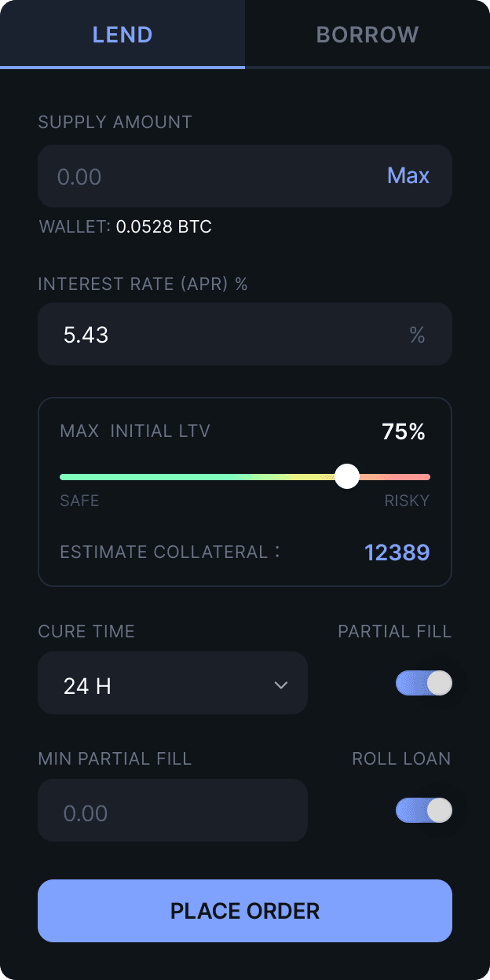Click the green safe end of LTV track
The height and width of the screenshot is (980, 490).
71,476
